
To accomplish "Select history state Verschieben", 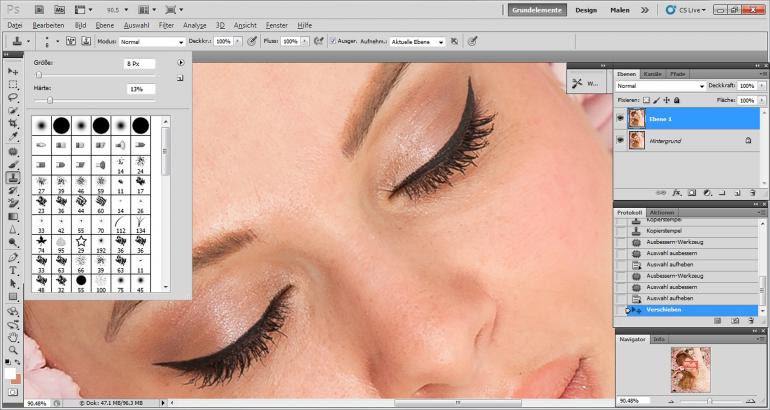I will [692, 310].
